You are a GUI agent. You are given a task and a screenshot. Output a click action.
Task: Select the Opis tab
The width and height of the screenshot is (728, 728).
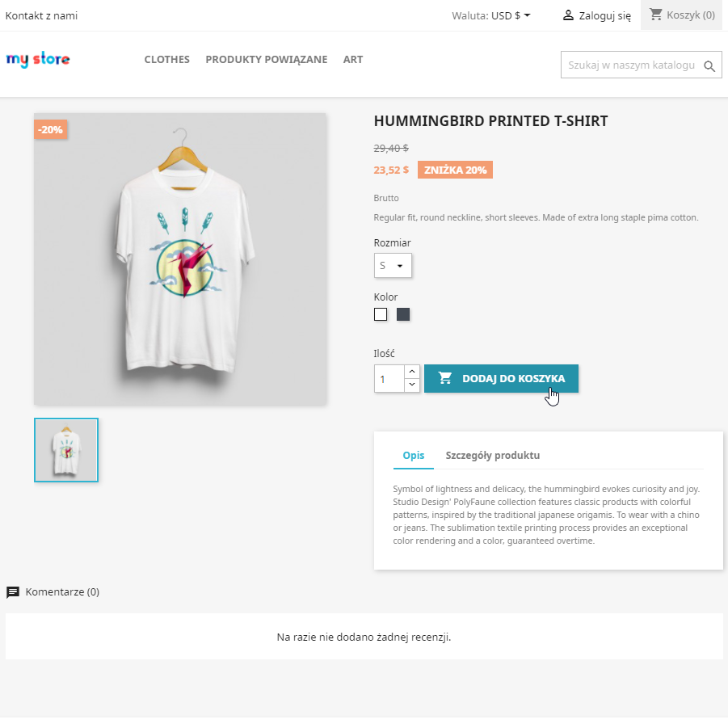click(414, 456)
